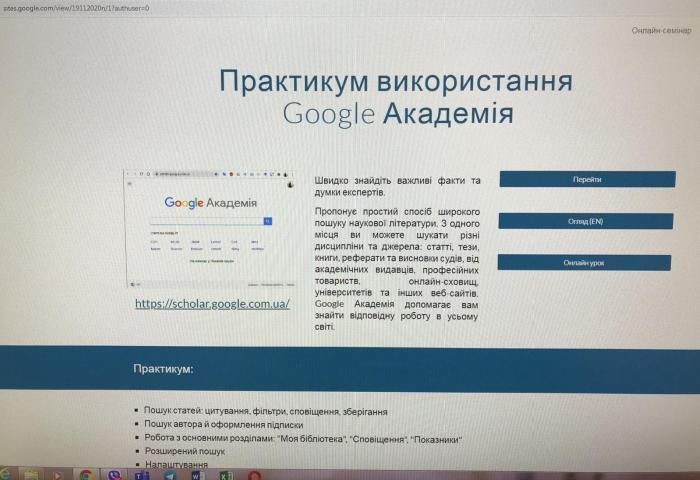Click the "Практикум використання Google Академія" page title
The image size is (700, 480).
point(396,97)
